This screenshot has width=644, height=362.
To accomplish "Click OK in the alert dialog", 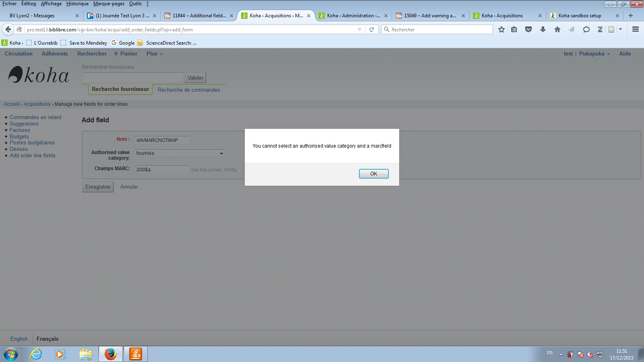I will click(x=374, y=174).
